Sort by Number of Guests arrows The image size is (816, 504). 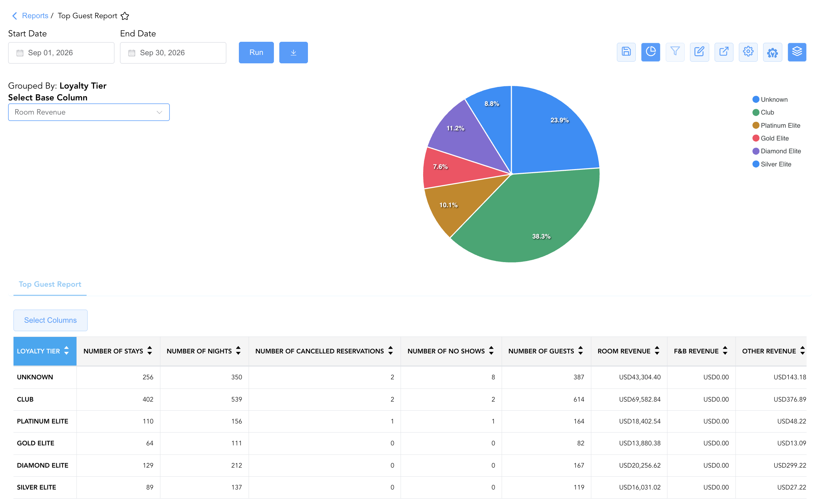click(x=580, y=350)
